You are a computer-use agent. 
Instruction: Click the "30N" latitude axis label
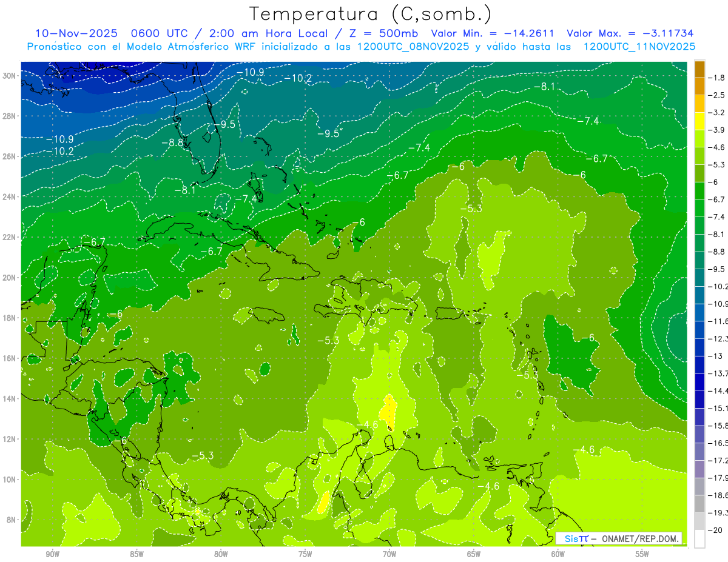(x=10, y=76)
